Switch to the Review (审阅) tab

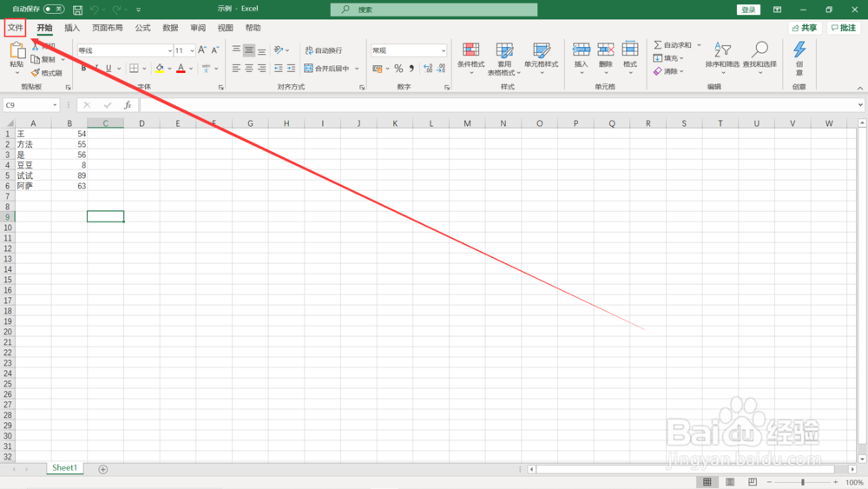(x=198, y=28)
